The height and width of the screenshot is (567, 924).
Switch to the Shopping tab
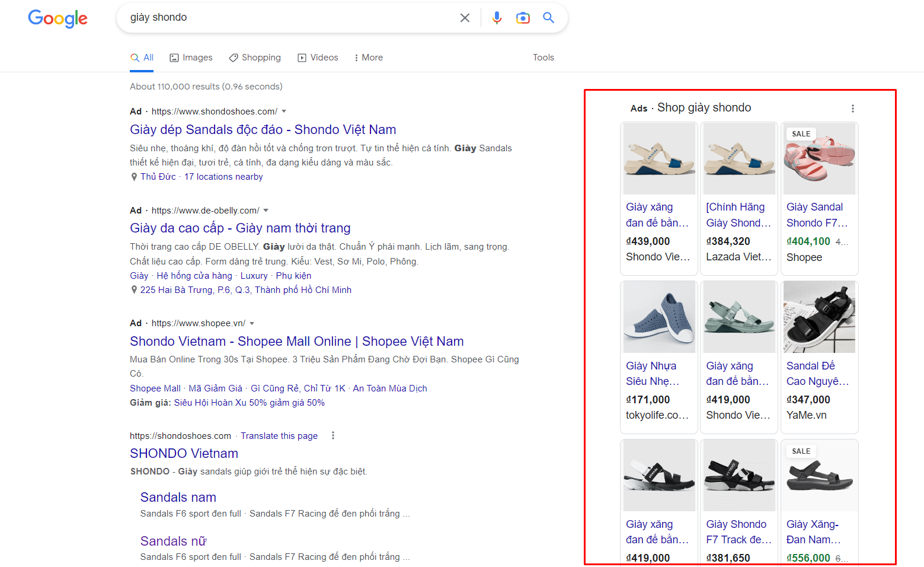click(x=255, y=58)
